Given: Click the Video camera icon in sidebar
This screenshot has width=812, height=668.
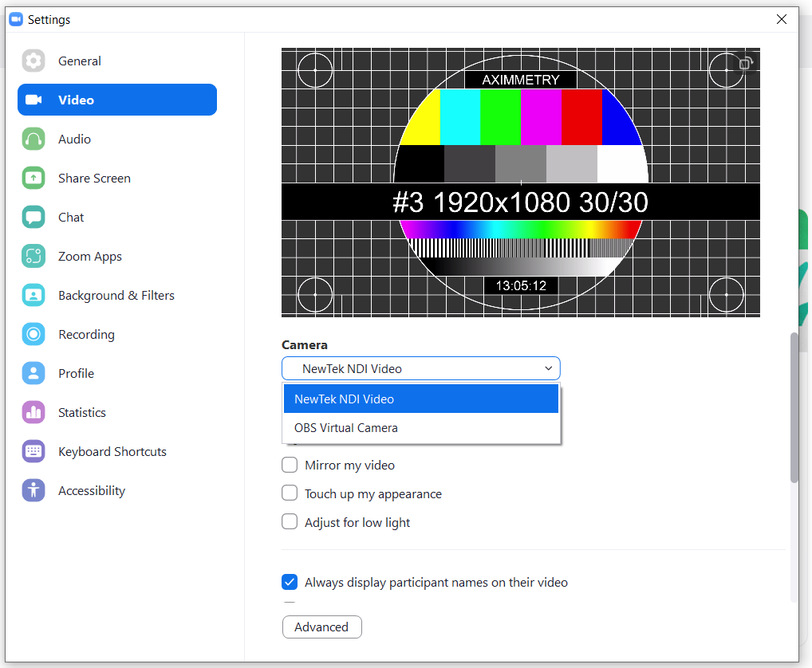Looking at the screenshot, I should (34, 100).
